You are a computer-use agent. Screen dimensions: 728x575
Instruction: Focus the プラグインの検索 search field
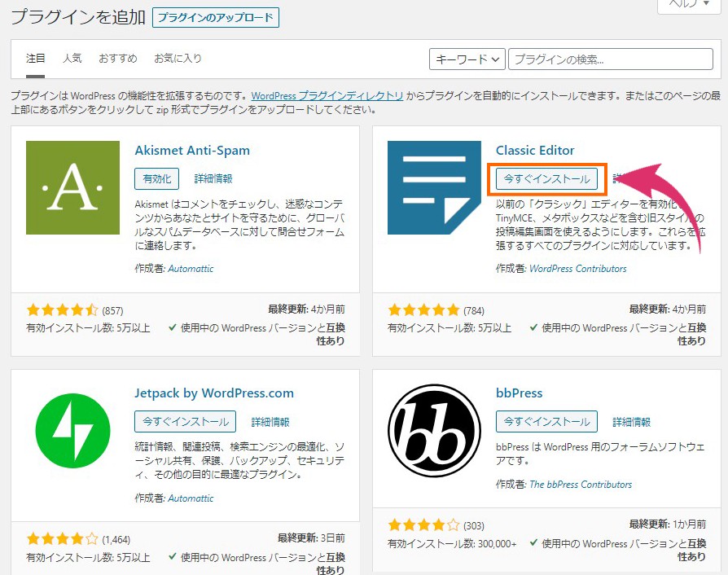(611, 59)
